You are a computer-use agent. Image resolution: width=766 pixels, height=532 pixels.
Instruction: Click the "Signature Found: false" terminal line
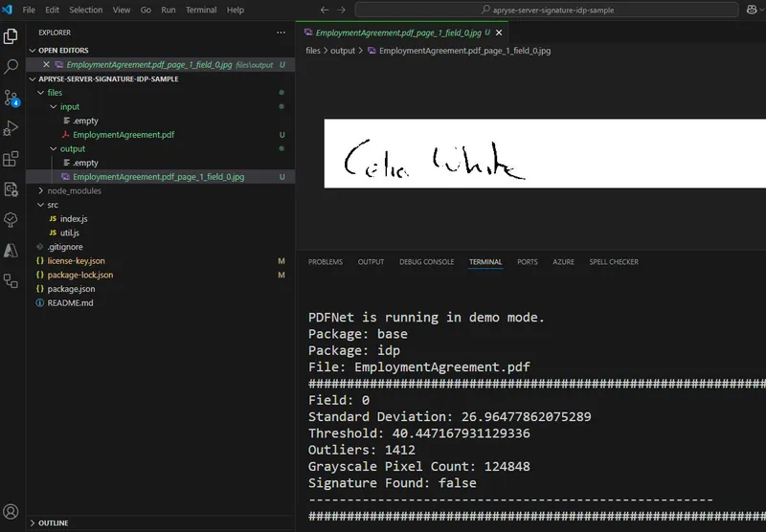point(392,482)
